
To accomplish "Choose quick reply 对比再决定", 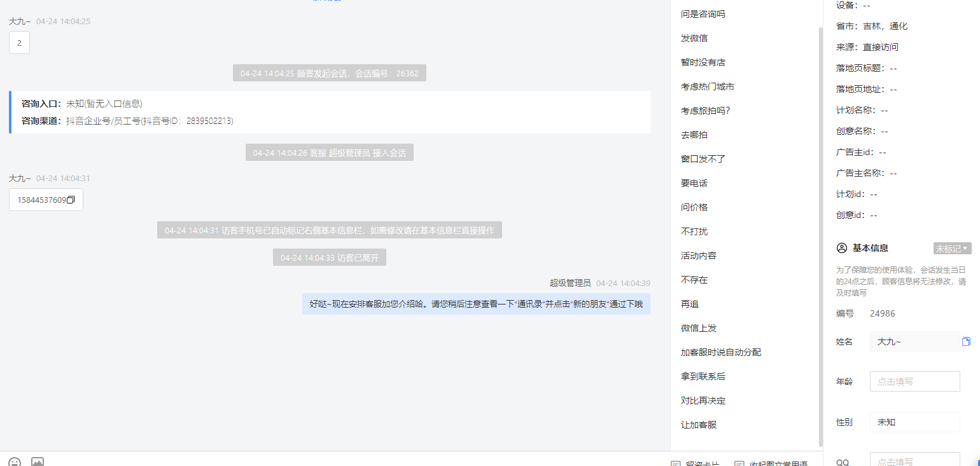I will tap(703, 401).
